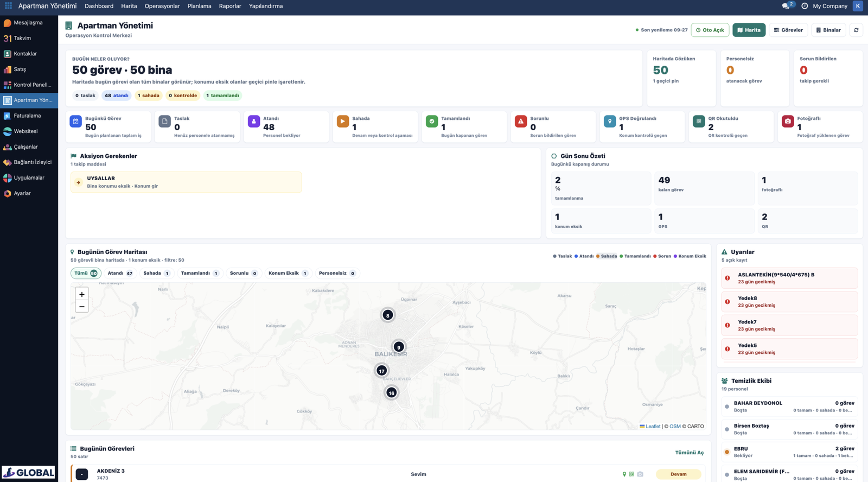Viewport: 868px width, 482px height.
Task: Open the Yedek5 overdue alert
Action: click(x=789, y=349)
